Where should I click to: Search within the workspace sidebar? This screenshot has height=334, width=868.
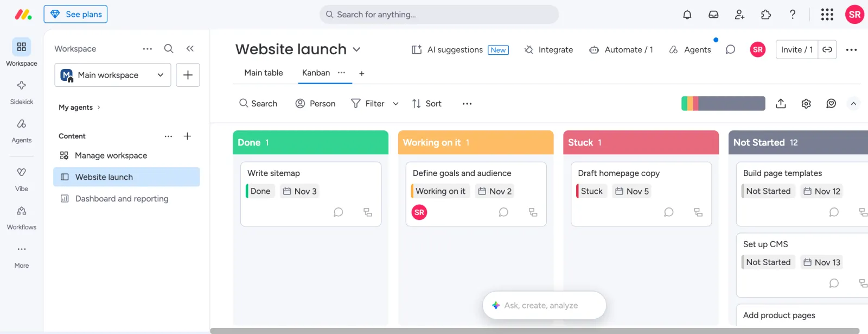point(169,48)
